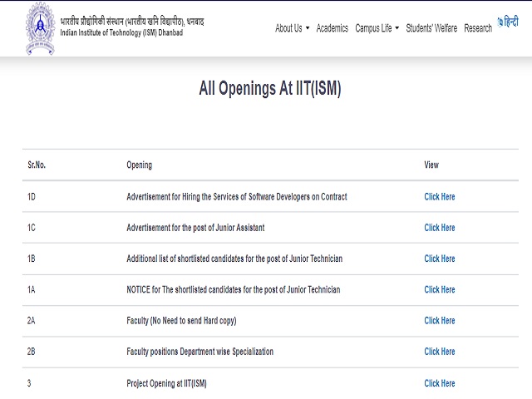Open Click Here for NOTICE for shortlisted candidates

coord(440,289)
